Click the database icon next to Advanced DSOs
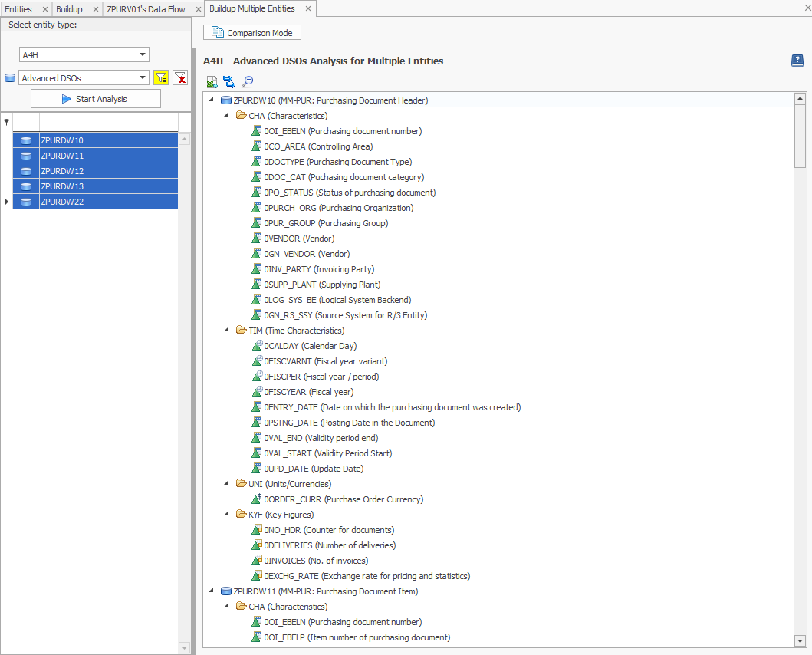Image resolution: width=812 pixels, height=655 pixels. pos(10,77)
